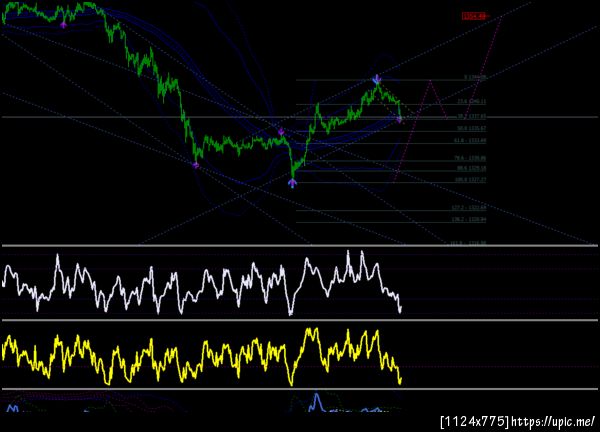The image size is (600, 432).
Task: Click the 38.2 Fibonacci level label
Action: click(x=472, y=116)
